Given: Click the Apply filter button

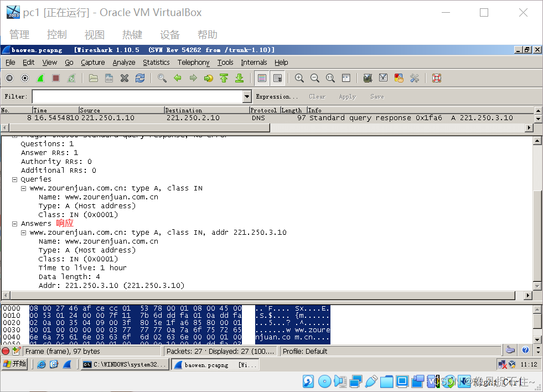Looking at the screenshot, I should coord(348,96).
